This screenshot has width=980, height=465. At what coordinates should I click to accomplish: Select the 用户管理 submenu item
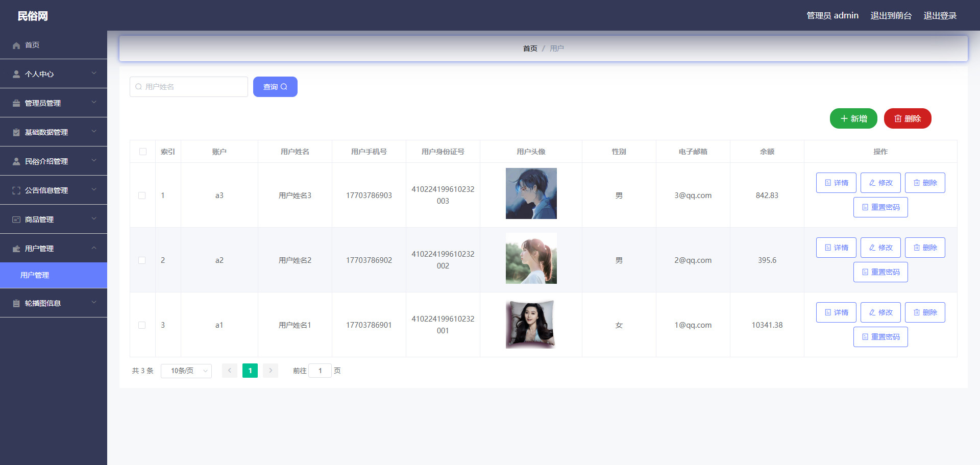point(35,276)
